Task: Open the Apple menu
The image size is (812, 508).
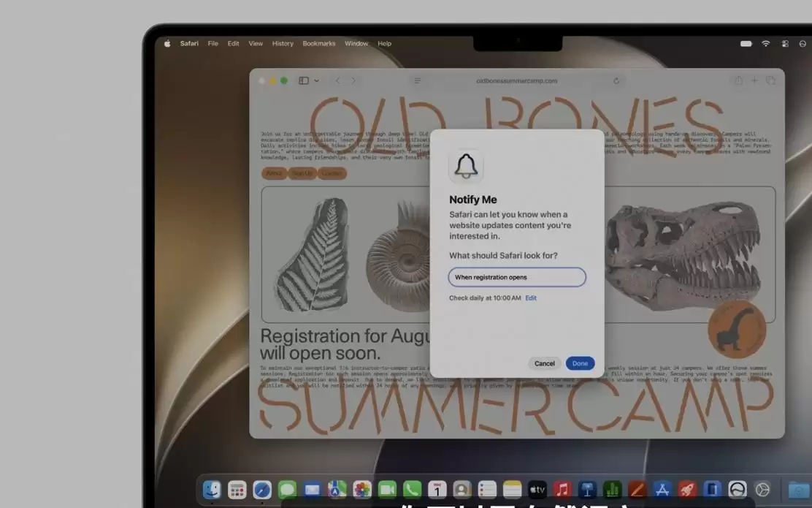Action: coord(167,44)
